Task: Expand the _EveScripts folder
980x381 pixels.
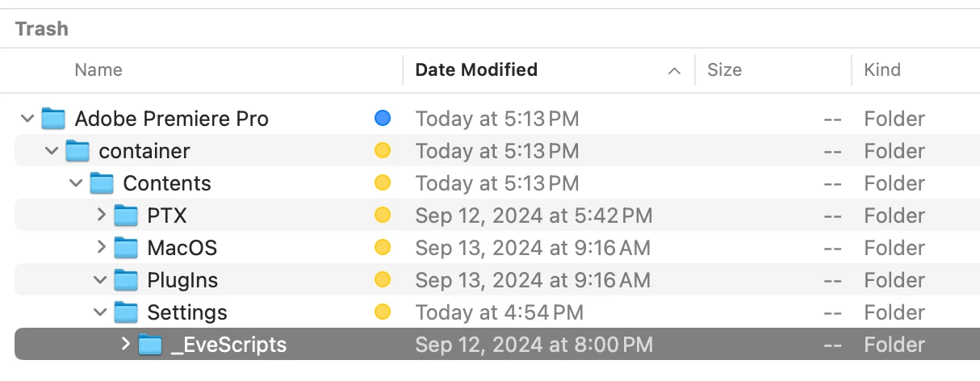Action: click(125, 345)
